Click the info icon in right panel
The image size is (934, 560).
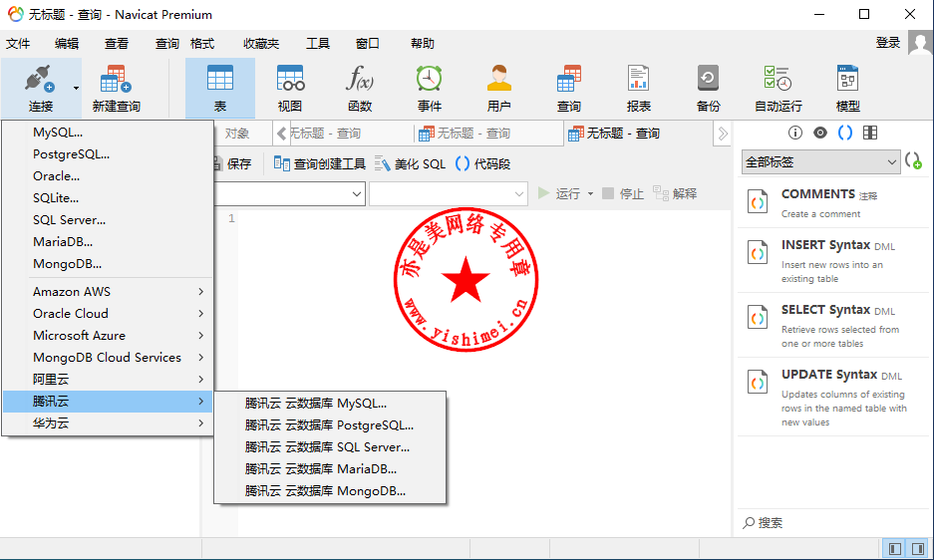[795, 133]
